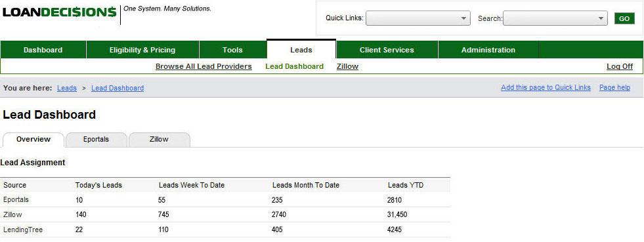Click Eportals month to date value 235
This screenshot has height=242, width=644.
pos(277,200)
